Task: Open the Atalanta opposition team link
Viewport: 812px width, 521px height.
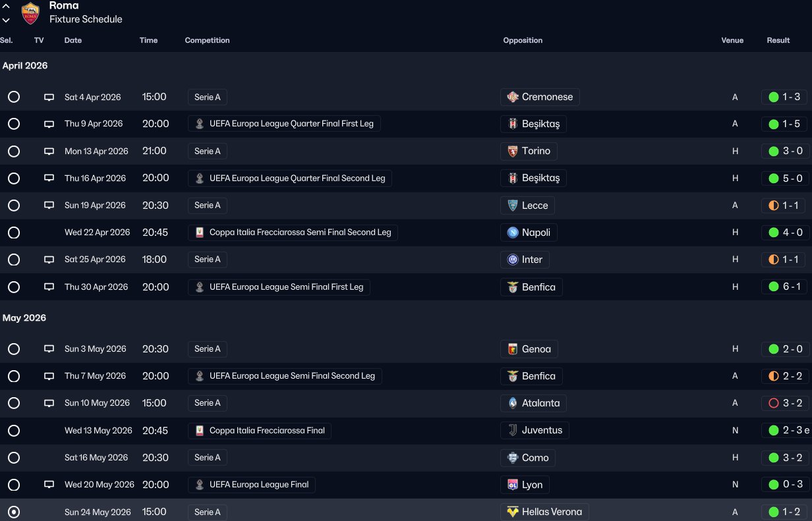Action: pyautogui.click(x=540, y=403)
